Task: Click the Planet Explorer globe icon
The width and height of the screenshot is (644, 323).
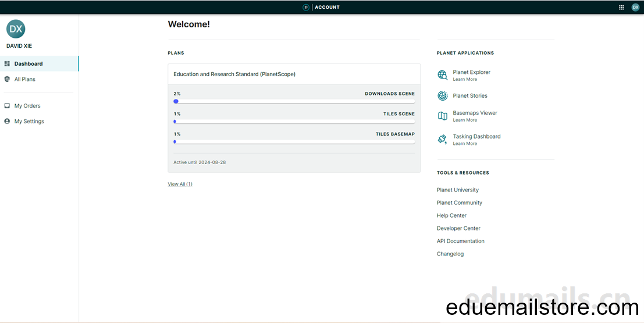Action: coord(443,75)
